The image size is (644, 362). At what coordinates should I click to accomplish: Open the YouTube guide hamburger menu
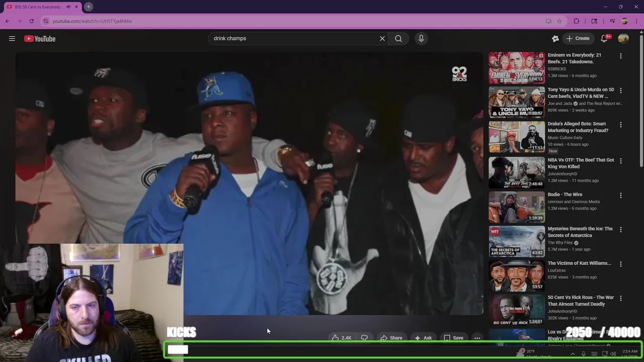click(12, 39)
